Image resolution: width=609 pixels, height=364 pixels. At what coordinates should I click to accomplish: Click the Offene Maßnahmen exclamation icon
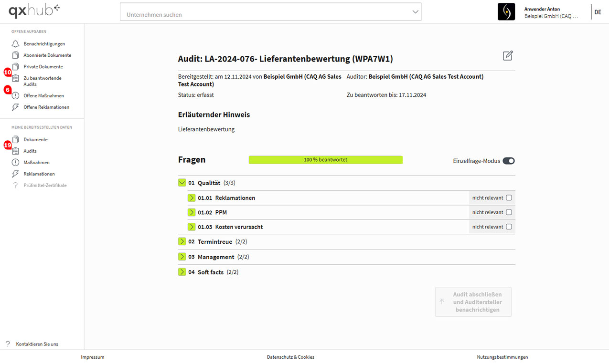16,96
